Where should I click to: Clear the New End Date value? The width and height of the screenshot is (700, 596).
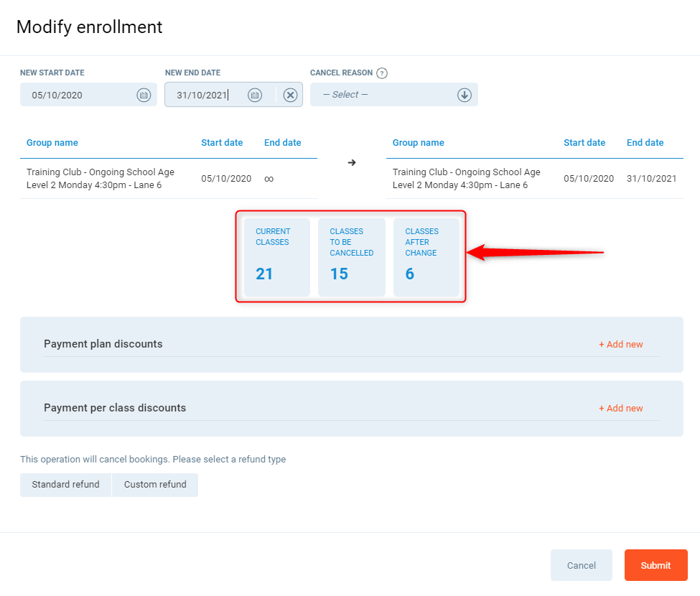tap(290, 95)
